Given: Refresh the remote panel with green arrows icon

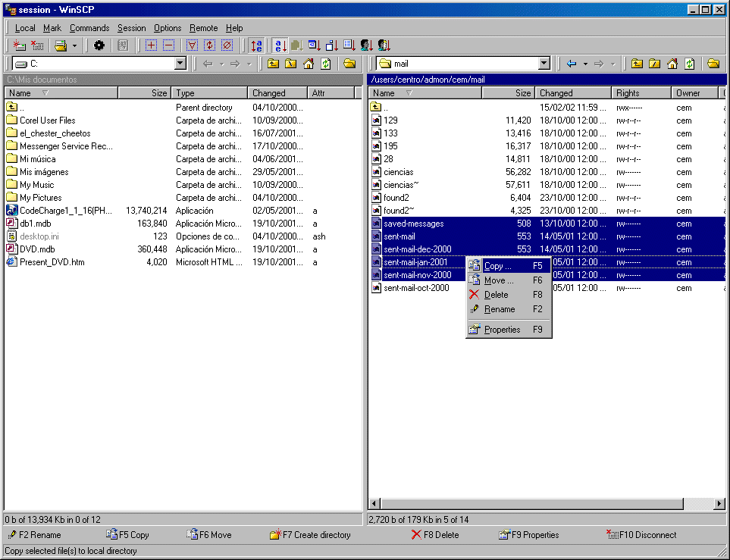Looking at the screenshot, I should pyautogui.click(x=690, y=64).
